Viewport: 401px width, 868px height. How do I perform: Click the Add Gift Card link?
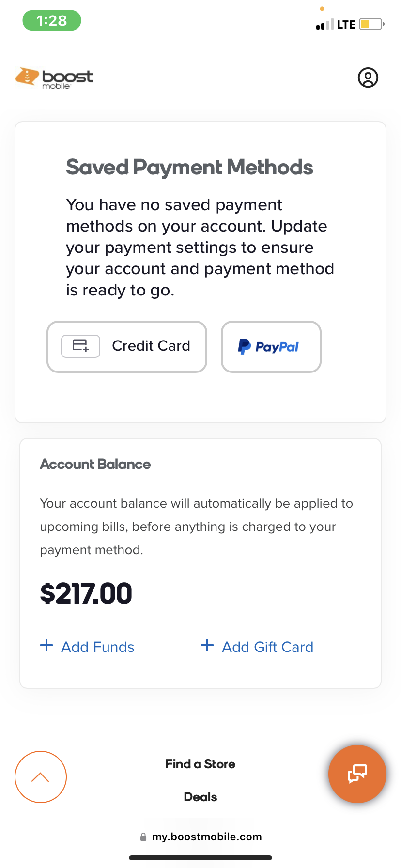click(267, 647)
